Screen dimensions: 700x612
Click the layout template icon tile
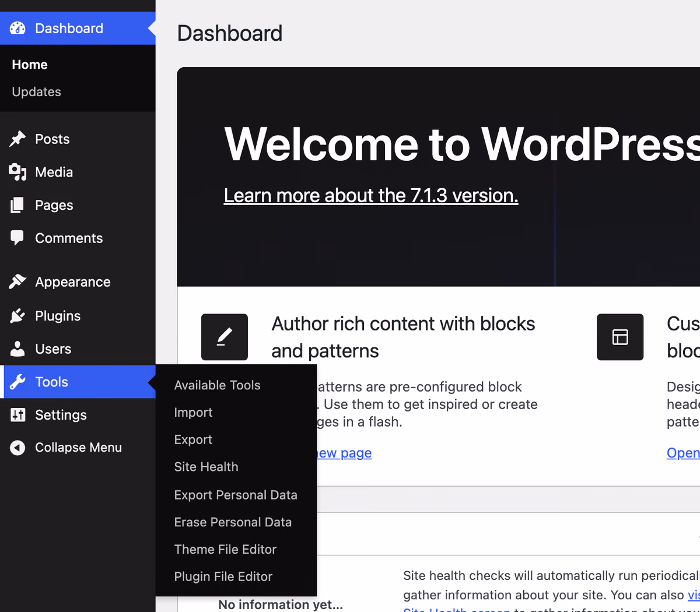tap(620, 337)
